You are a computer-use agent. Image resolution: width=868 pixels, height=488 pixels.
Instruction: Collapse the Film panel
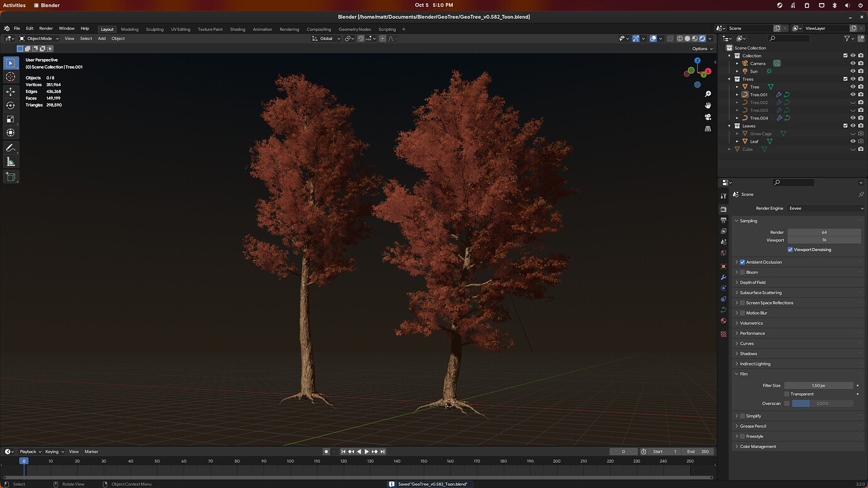pos(743,374)
